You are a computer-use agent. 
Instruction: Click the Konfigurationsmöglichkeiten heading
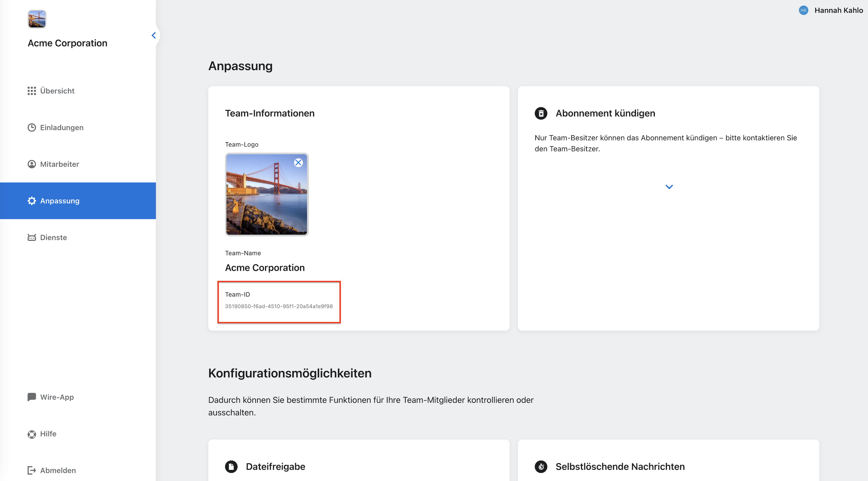[290, 373]
